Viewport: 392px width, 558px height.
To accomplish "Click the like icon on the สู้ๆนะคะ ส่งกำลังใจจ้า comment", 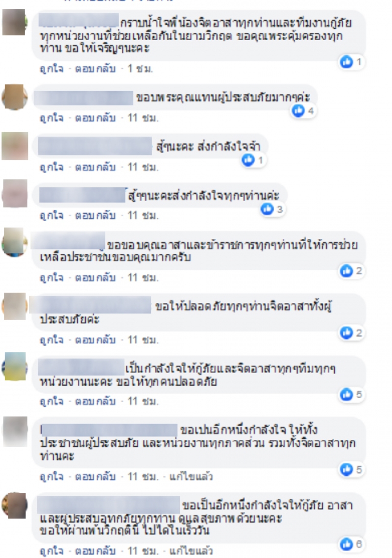I will click(248, 160).
